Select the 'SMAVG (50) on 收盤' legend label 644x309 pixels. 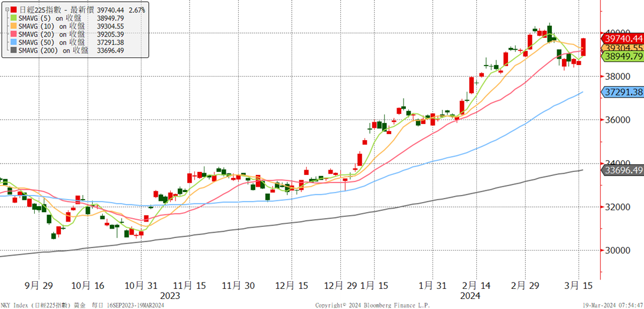click(52, 42)
